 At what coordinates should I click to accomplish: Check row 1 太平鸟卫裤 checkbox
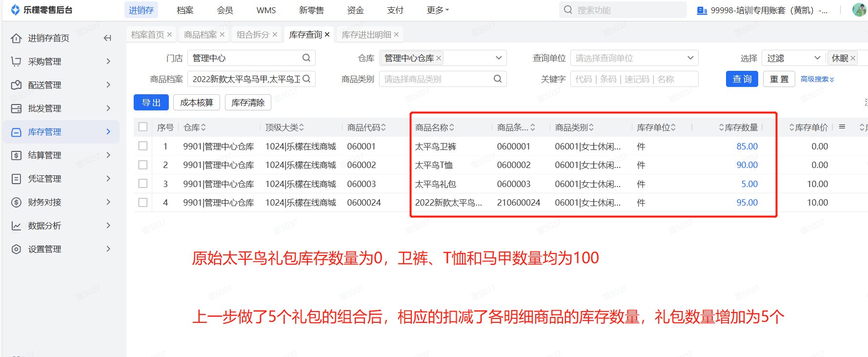click(x=143, y=146)
